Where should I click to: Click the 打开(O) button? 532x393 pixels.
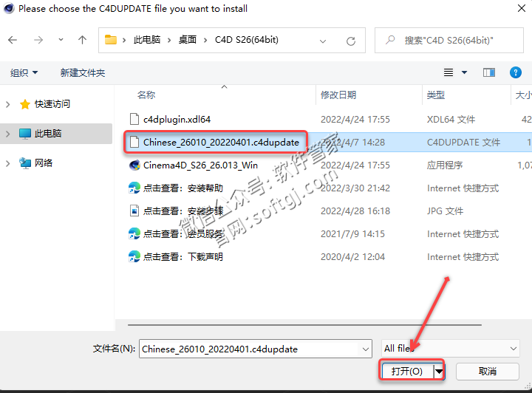point(406,371)
